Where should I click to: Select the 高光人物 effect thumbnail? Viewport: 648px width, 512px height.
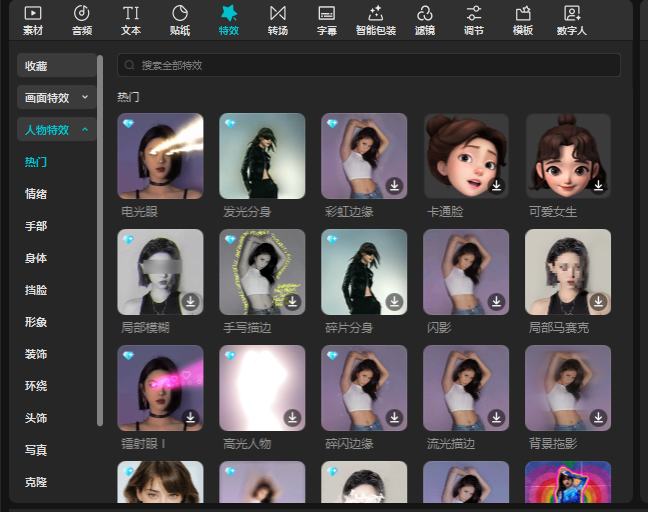(x=262, y=388)
